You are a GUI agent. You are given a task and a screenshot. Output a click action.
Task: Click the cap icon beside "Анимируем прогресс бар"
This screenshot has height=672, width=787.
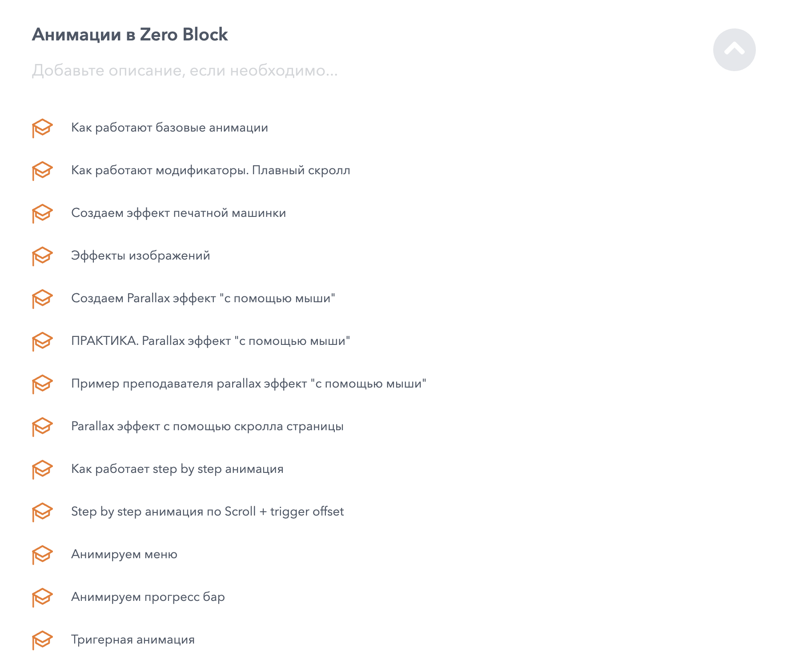42,597
